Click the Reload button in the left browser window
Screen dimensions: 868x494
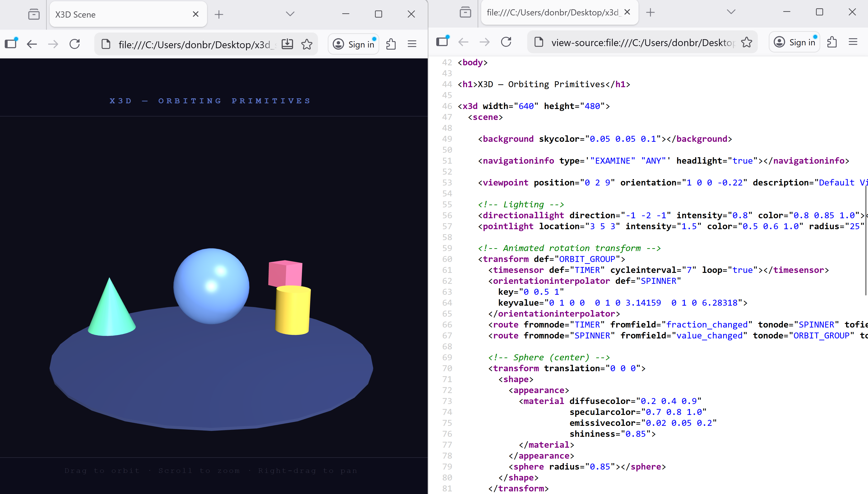pos(75,44)
